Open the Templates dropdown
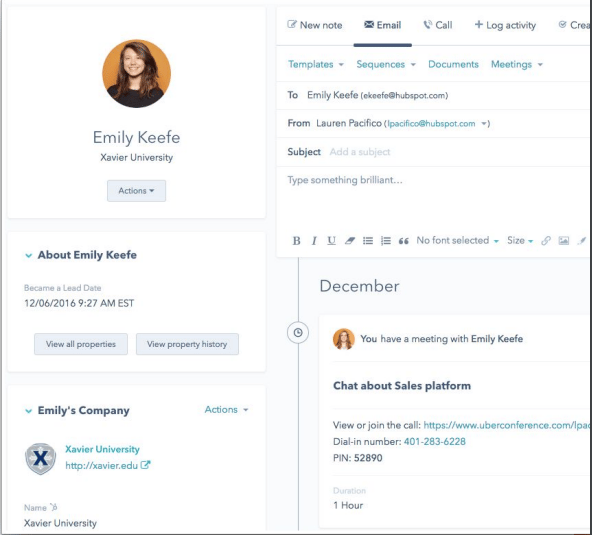The height and width of the screenshot is (535, 592). (316, 65)
